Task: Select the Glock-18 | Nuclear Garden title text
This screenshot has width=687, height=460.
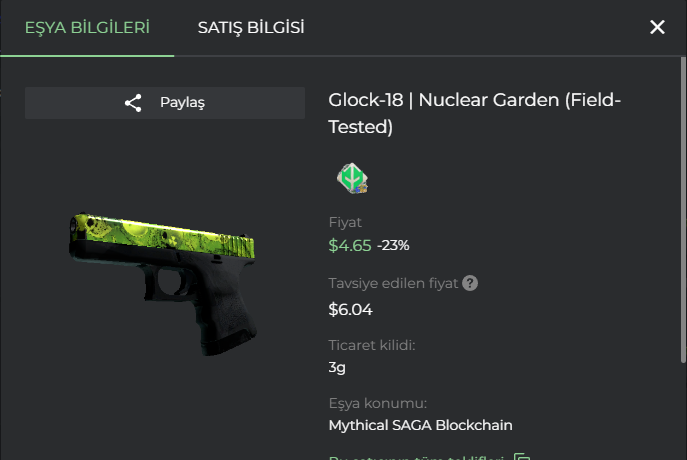Action: point(475,113)
